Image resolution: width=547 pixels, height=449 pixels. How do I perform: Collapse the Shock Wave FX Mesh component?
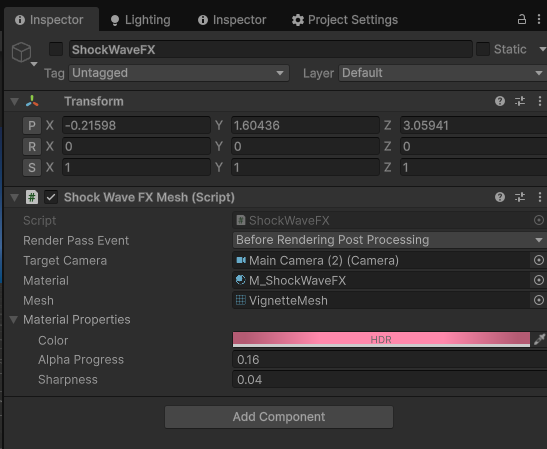click(x=14, y=197)
